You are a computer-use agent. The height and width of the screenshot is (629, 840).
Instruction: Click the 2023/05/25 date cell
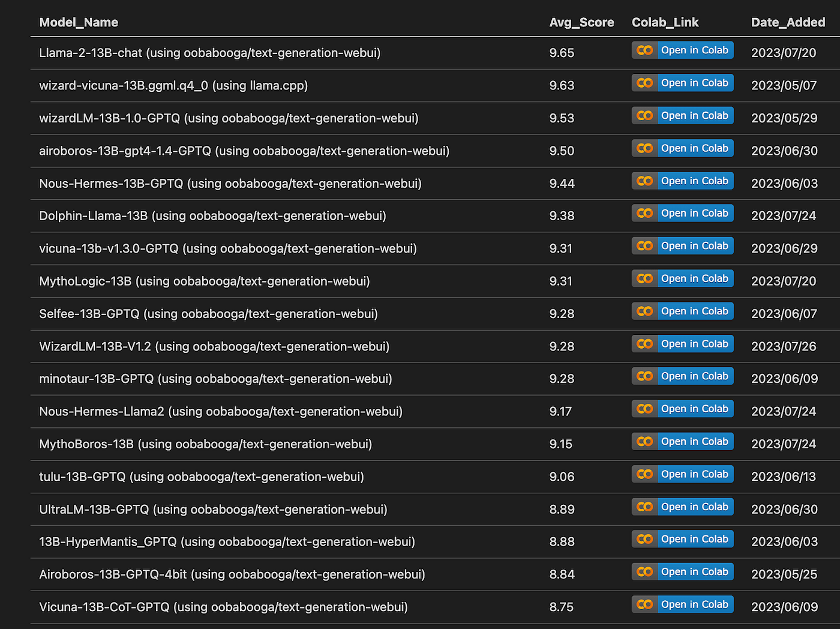784,574
